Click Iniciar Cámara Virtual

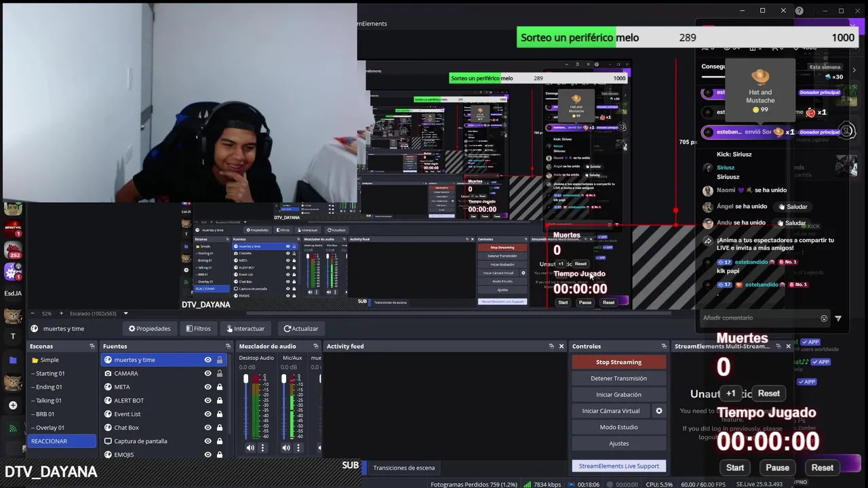pos(610,411)
